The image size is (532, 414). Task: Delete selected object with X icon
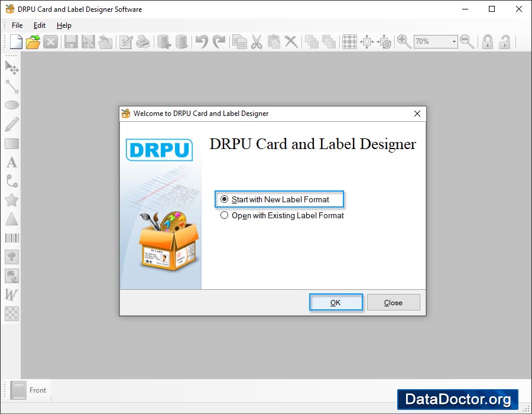[x=291, y=42]
